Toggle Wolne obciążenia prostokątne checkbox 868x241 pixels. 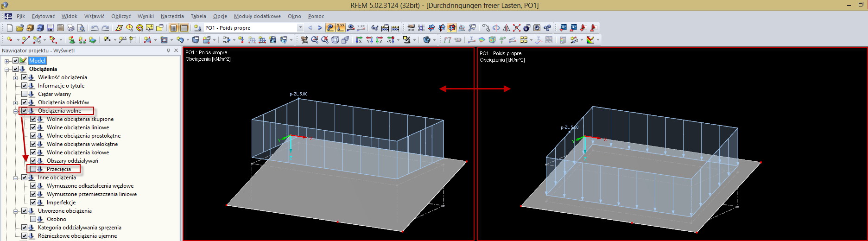click(x=33, y=136)
